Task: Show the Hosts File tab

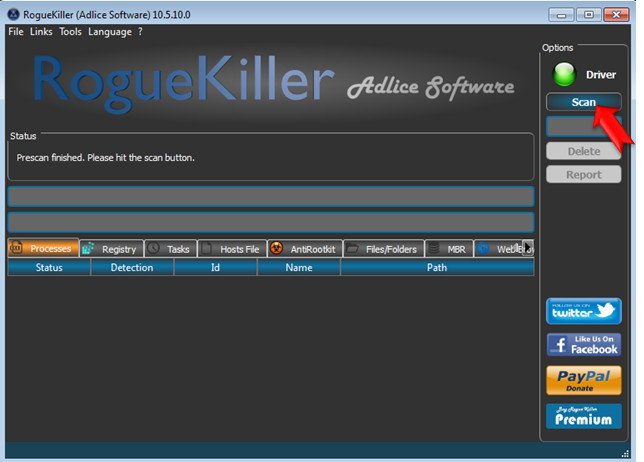Action: coord(231,248)
